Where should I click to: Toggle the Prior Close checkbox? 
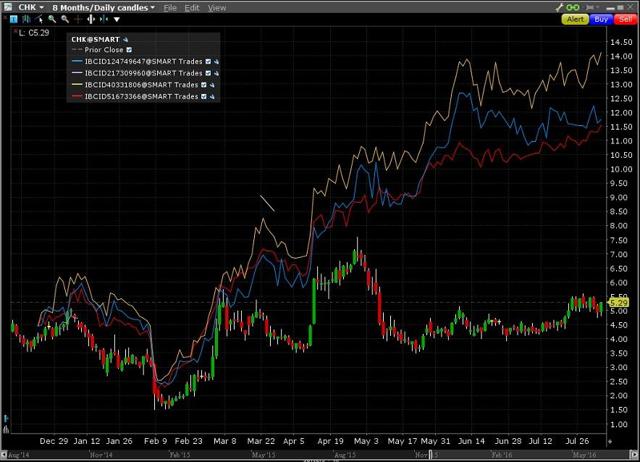point(129,50)
